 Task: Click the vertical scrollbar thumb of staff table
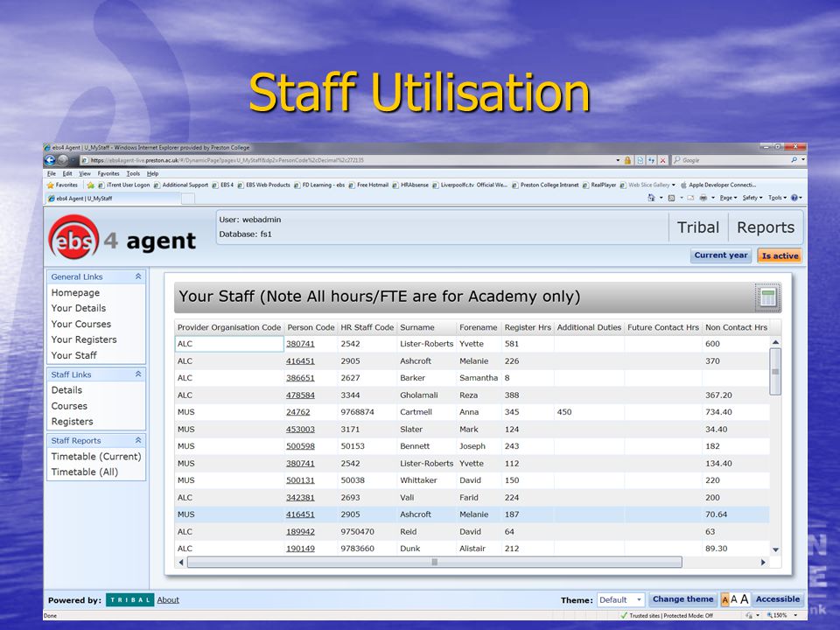pos(775,372)
